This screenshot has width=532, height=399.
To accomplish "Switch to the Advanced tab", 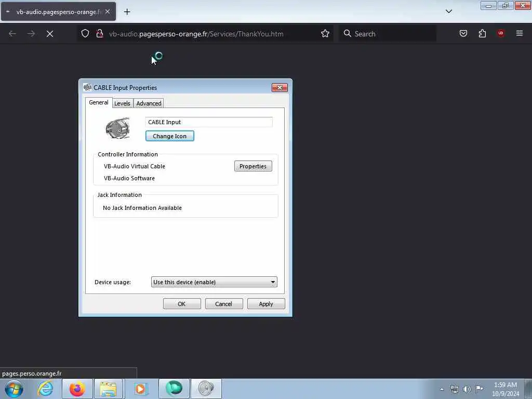I will coord(149,103).
